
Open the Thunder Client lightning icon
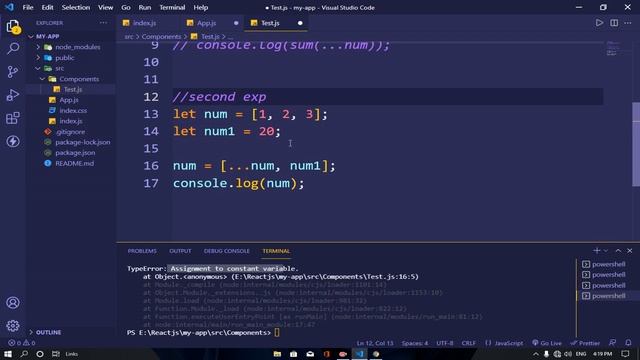(13, 141)
